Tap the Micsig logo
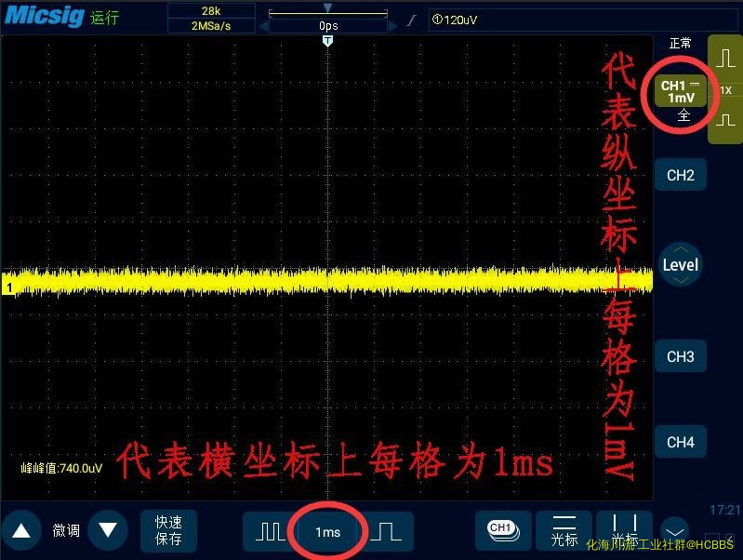This screenshot has height=560, width=743. coord(44,16)
